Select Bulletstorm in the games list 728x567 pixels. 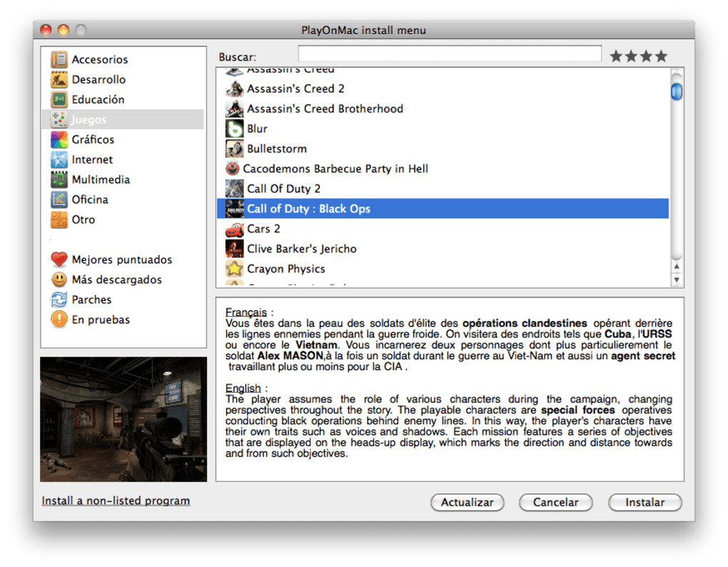pos(443,148)
